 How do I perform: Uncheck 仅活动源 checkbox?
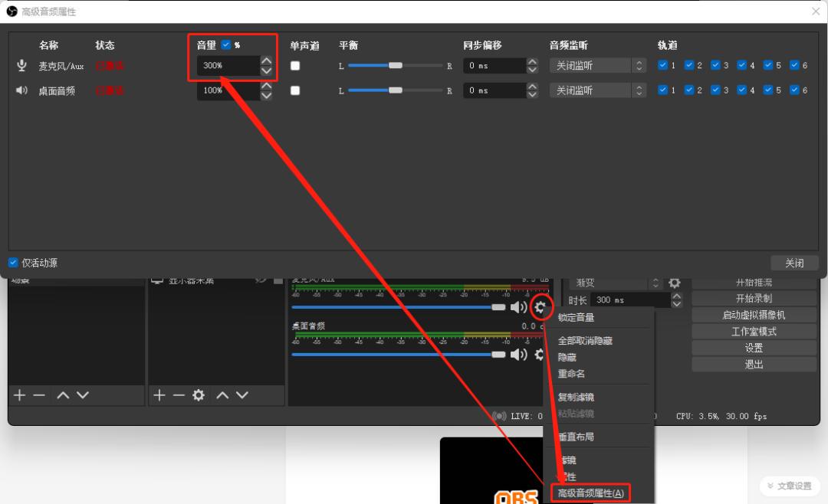(13, 263)
